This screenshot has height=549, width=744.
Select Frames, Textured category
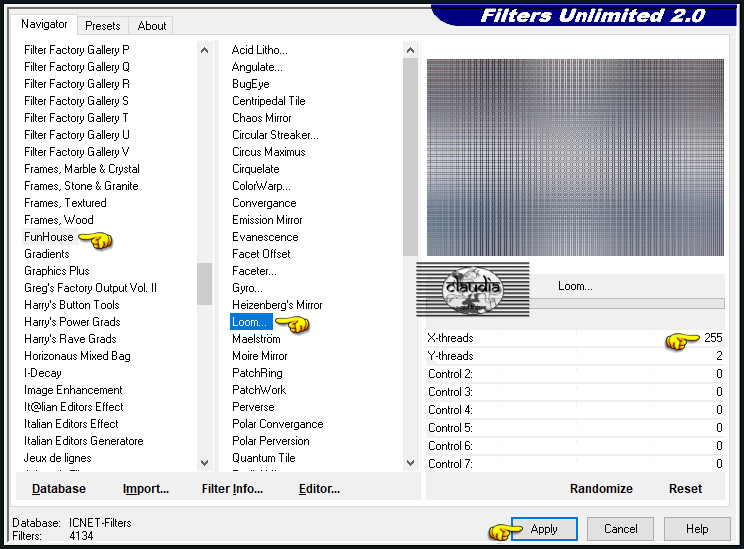pos(65,203)
